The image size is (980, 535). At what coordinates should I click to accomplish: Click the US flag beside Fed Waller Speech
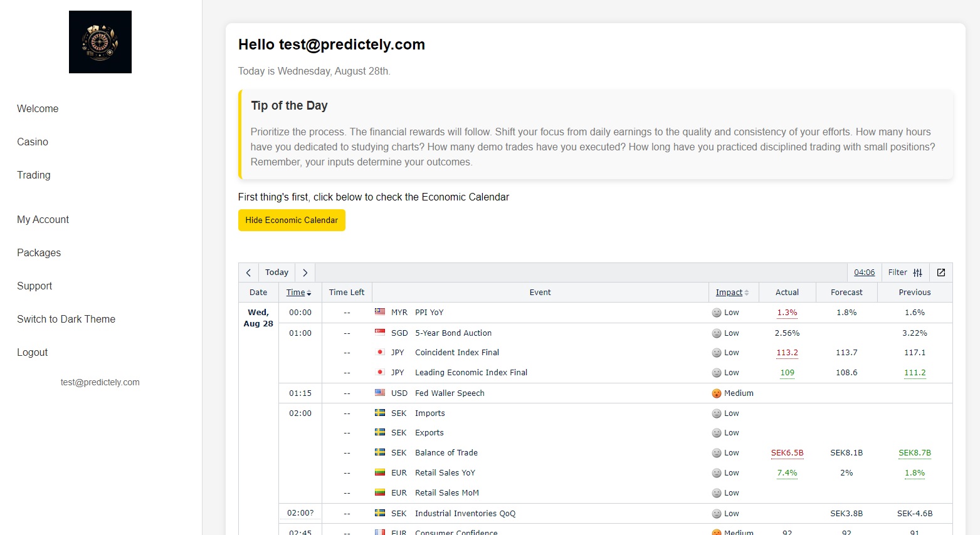click(380, 393)
